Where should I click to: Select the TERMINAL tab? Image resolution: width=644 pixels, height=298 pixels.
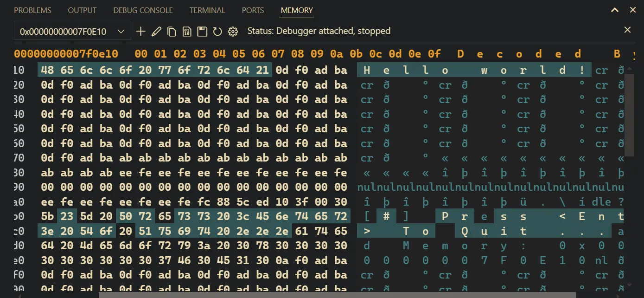point(207,10)
